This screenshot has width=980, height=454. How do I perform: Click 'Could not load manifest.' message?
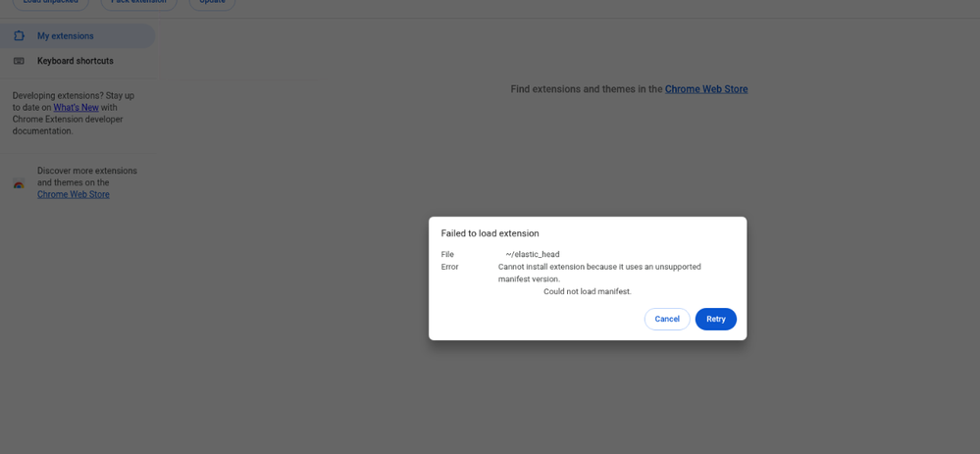point(588,291)
